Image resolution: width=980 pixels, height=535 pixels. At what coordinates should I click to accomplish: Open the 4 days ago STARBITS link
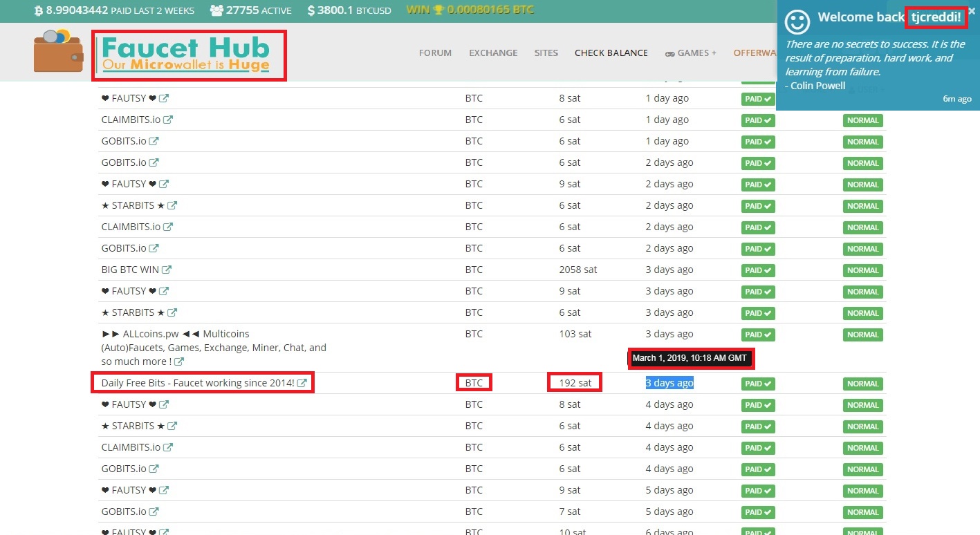[133, 426]
